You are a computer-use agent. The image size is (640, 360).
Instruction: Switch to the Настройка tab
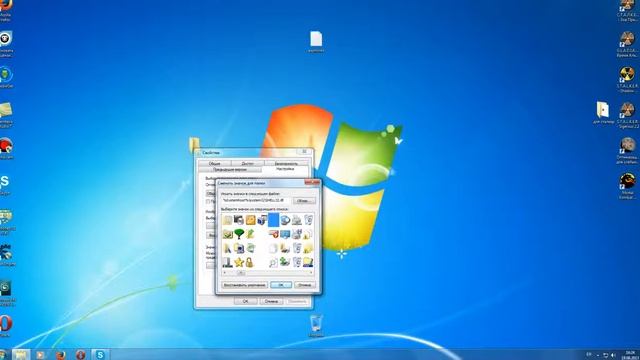[x=285, y=169]
